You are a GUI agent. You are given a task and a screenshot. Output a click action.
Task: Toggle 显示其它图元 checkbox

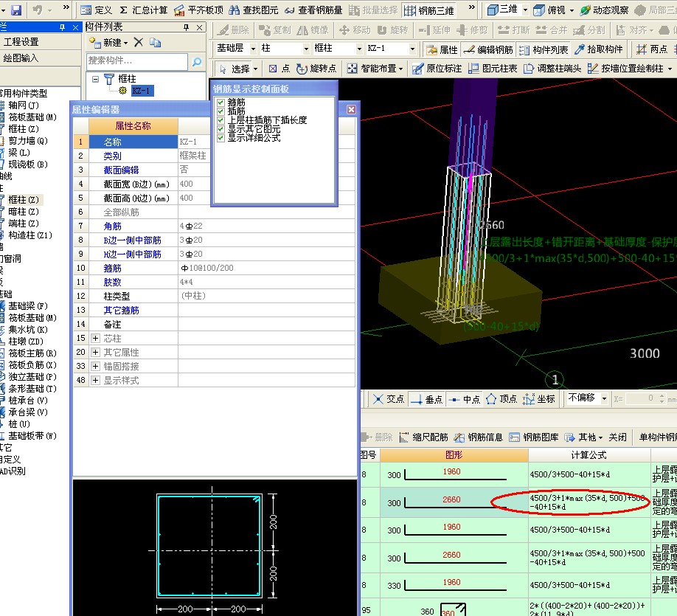221,128
